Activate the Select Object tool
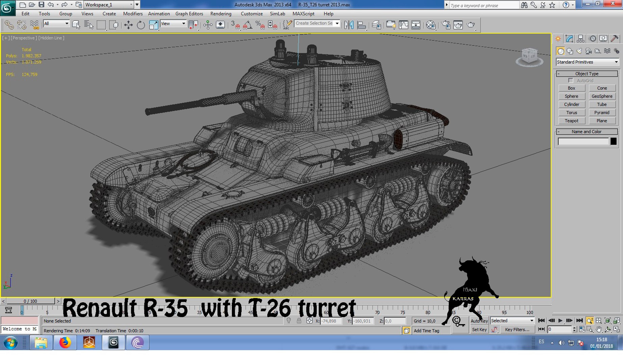 (76, 25)
